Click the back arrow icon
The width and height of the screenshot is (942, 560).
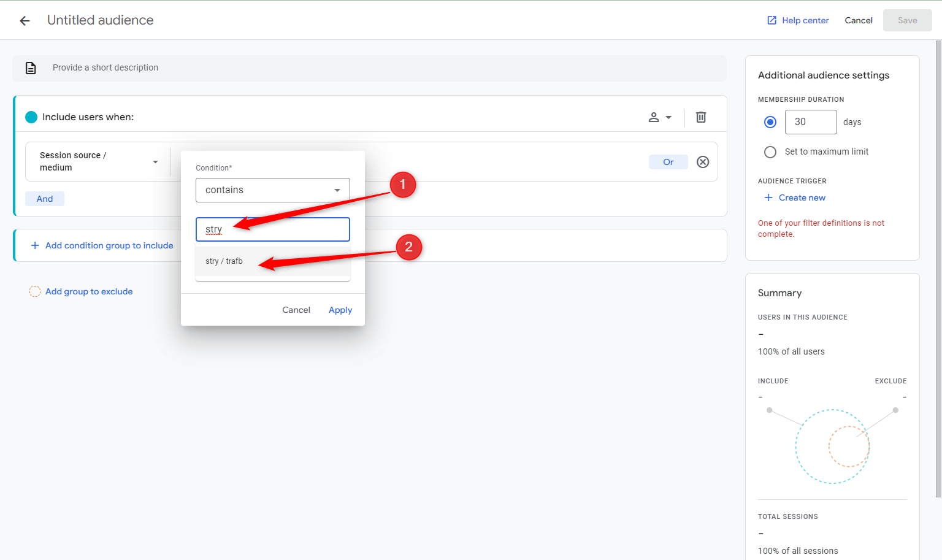tap(25, 21)
